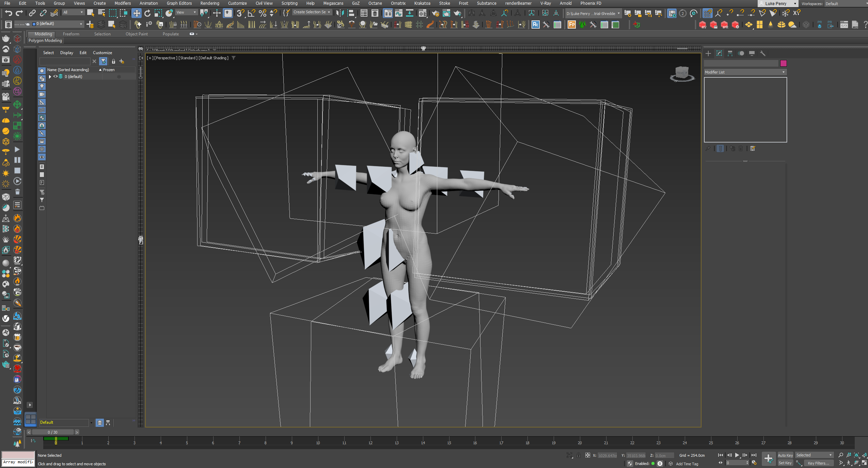Click the Render Setup icon
The width and height of the screenshot is (868, 468).
tap(436, 13)
